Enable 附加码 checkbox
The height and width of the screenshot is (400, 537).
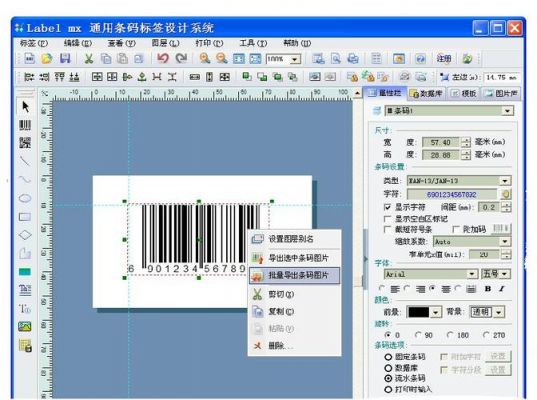pos(455,229)
